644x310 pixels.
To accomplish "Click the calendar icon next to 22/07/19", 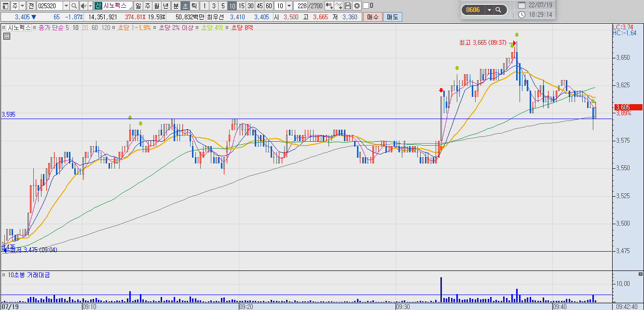I will tap(522, 5).
